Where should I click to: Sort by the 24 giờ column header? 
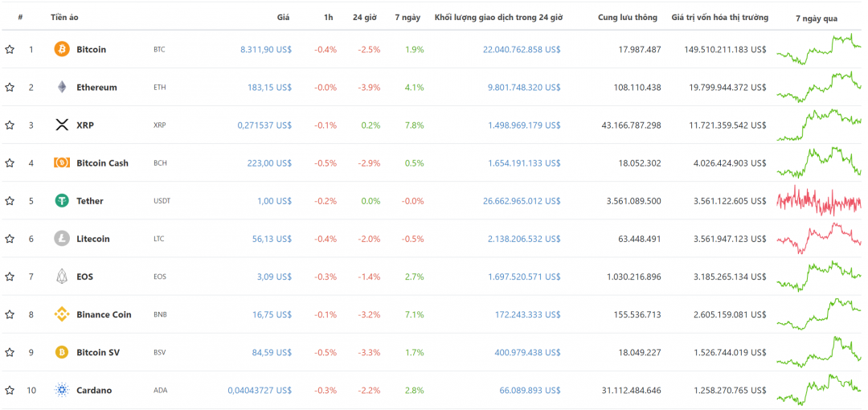coord(365,17)
